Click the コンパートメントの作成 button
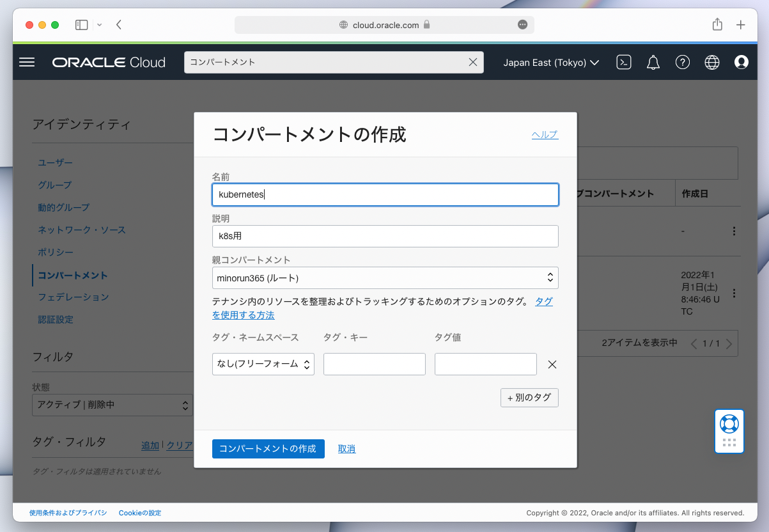 tap(268, 448)
